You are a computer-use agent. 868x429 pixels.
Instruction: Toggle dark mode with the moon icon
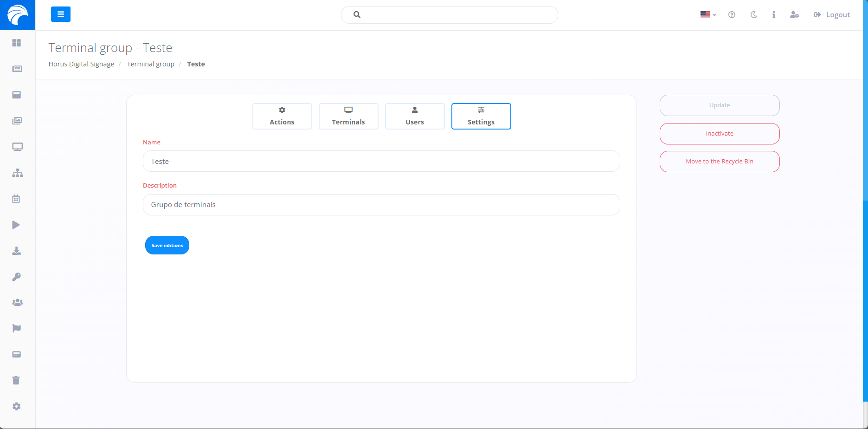click(754, 15)
